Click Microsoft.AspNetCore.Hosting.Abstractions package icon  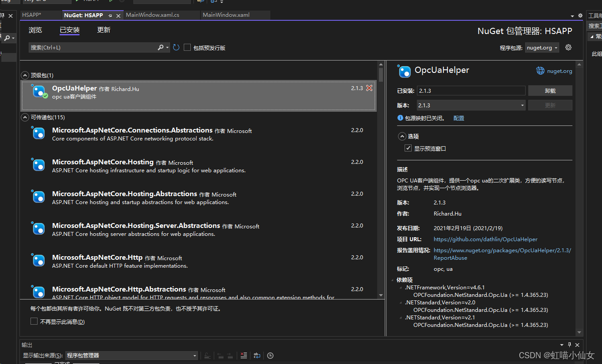[38, 197]
